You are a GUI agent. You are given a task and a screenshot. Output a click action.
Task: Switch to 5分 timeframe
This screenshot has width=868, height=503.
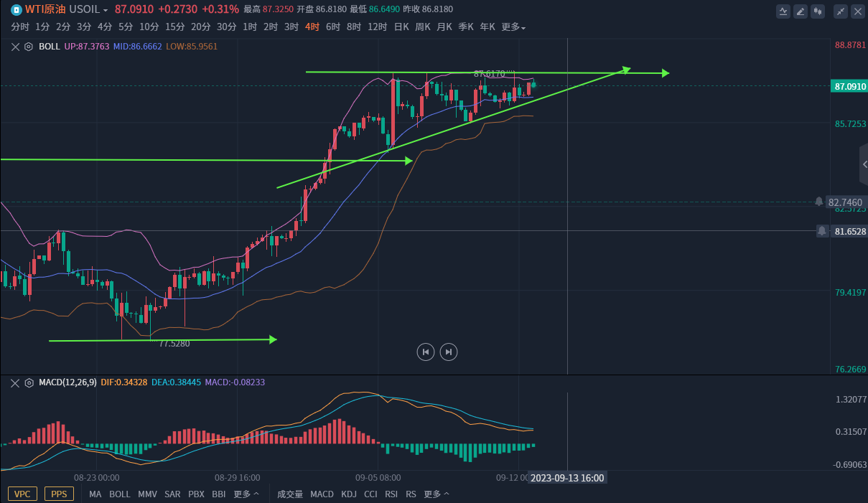point(126,27)
